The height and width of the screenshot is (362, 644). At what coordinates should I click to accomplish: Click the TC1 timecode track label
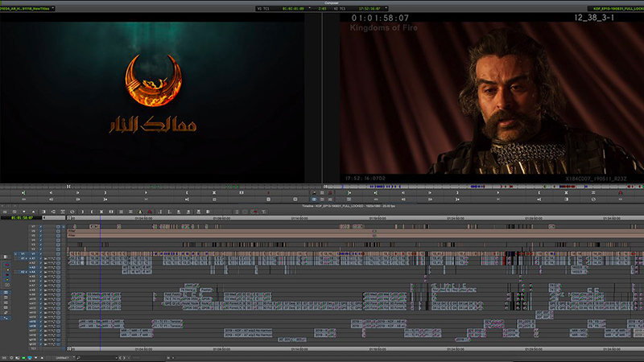click(33, 348)
